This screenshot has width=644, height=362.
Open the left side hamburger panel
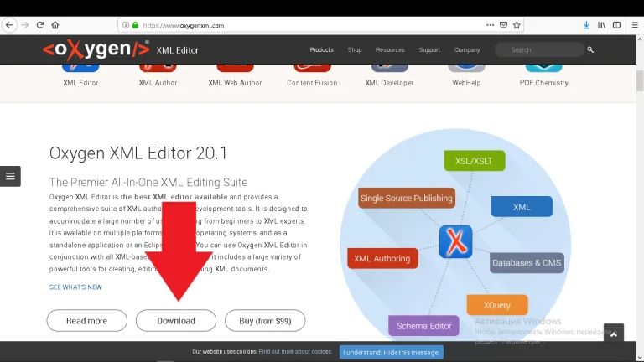coord(10,176)
